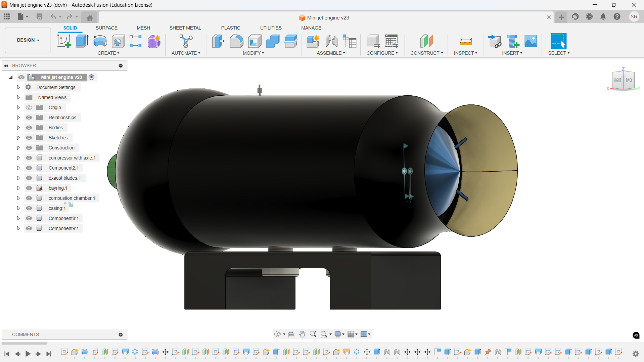Launch the Automated Modeling tool
Viewport: 644px width, 362px height.
[186, 41]
